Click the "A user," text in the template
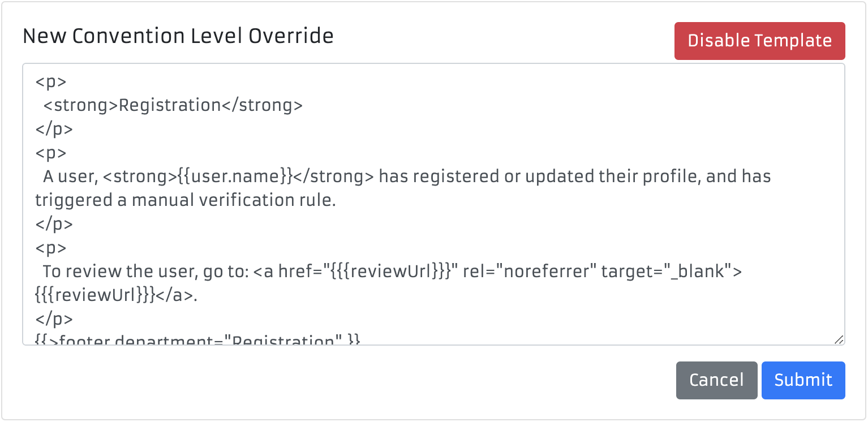The image size is (868, 422). [71, 176]
